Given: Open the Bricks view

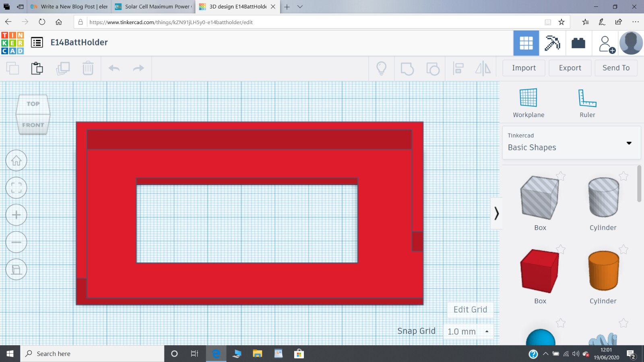Looking at the screenshot, I should [578, 43].
